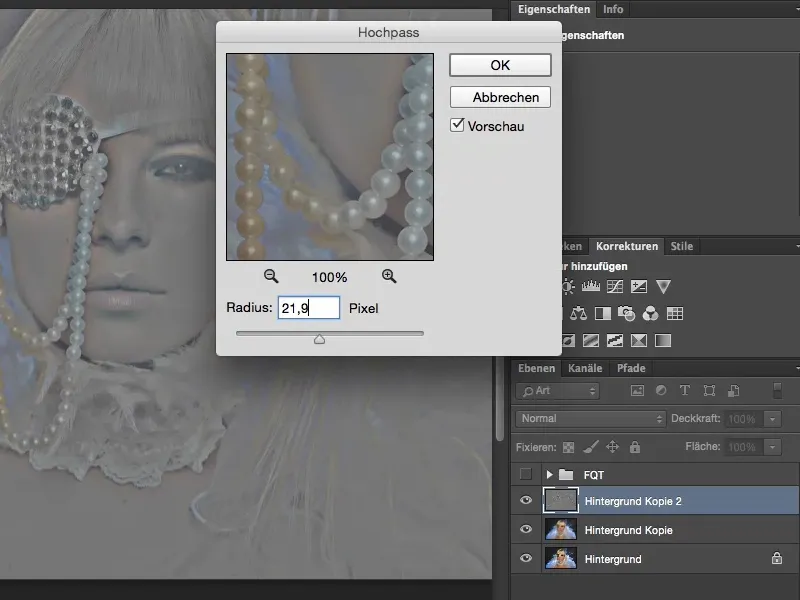Open the Normal blend mode dropdown
The image size is (800, 600).
click(590, 419)
